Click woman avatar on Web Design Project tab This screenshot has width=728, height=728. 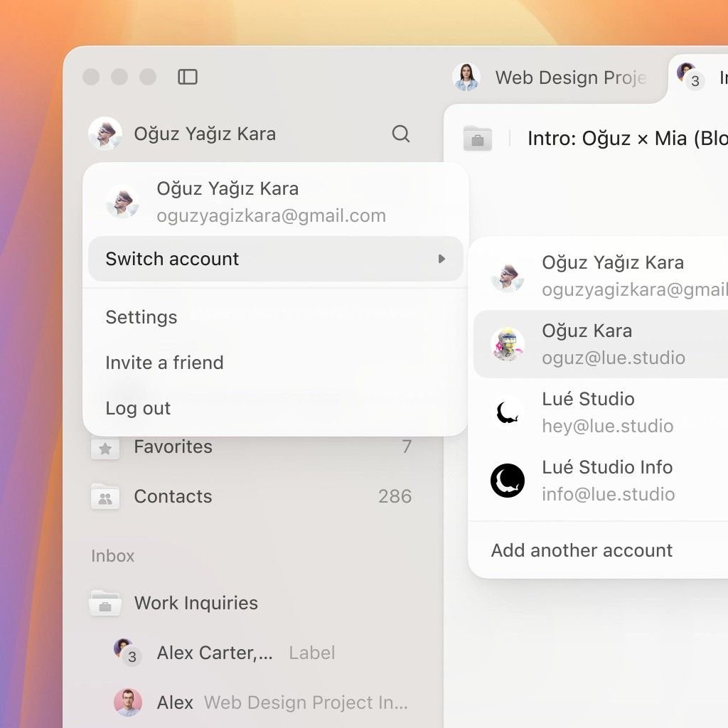click(466, 77)
